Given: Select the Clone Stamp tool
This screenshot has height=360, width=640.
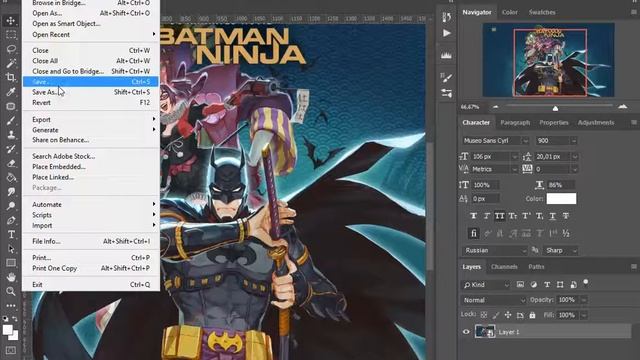Looking at the screenshot, I should point(11,135).
